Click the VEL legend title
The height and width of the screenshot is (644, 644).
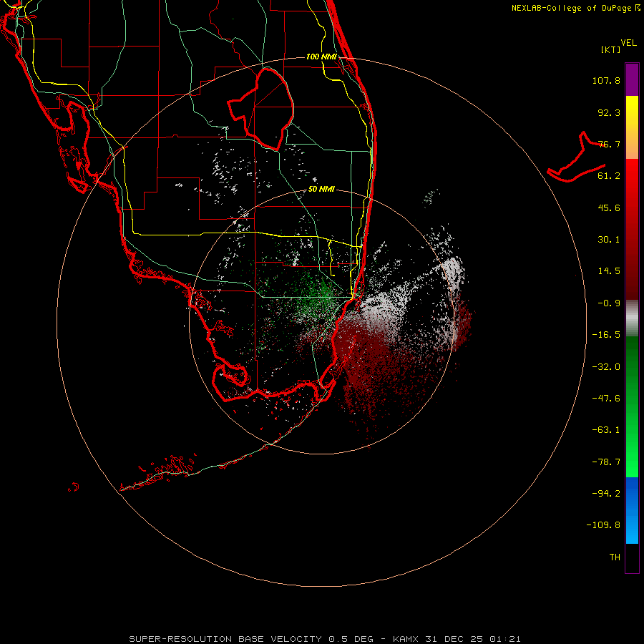(x=628, y=43)
